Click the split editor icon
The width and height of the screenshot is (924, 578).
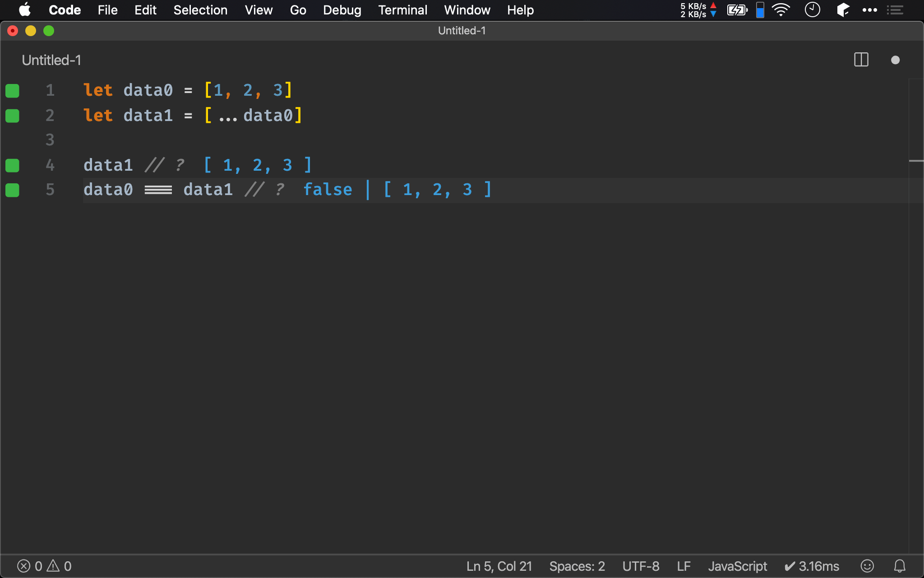[x=861, y=60]
